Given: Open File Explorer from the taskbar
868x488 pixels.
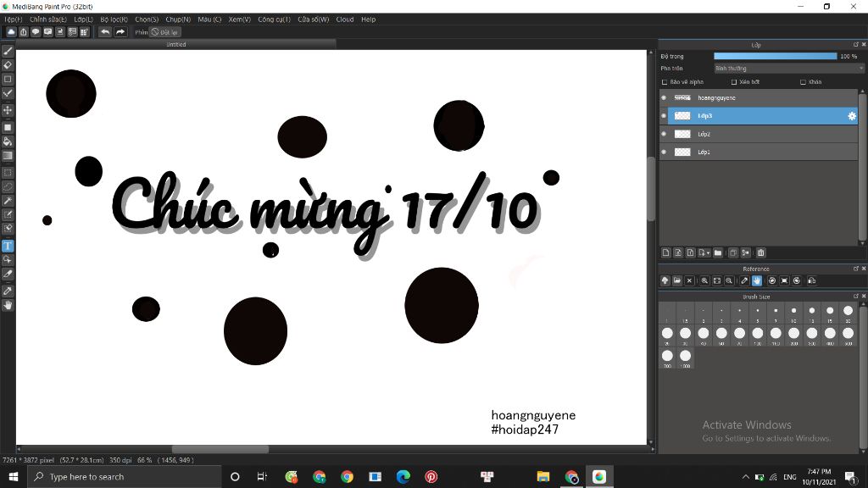Looking at the screenshot, I should tap(543, 476).
